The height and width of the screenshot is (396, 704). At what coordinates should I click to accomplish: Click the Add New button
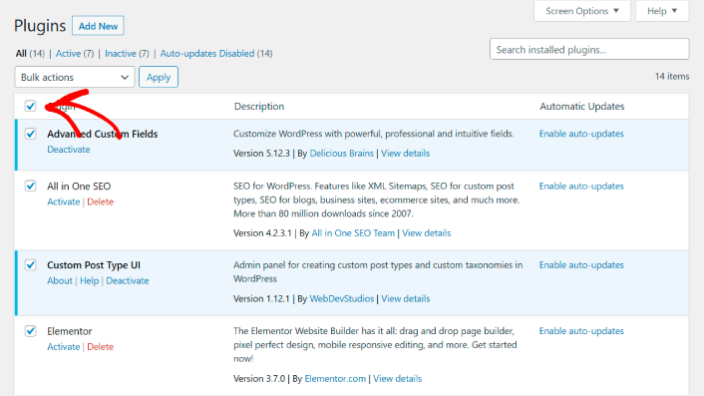pyautogui.click(x=98, y=26)
